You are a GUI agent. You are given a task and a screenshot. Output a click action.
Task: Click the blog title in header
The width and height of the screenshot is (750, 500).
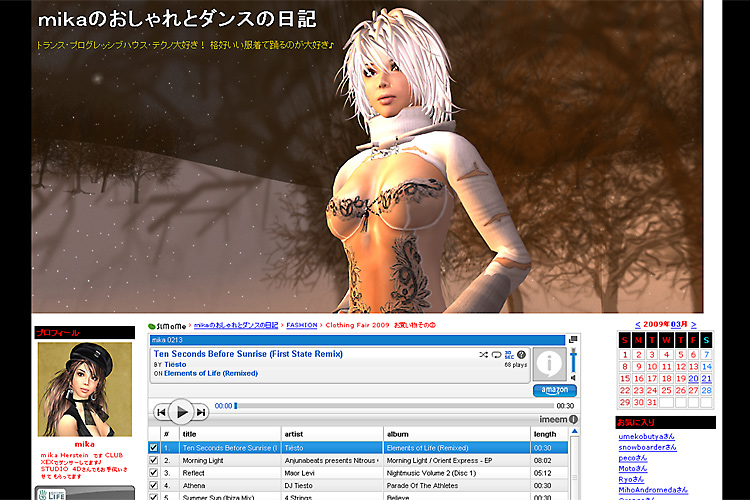(176, 19)
